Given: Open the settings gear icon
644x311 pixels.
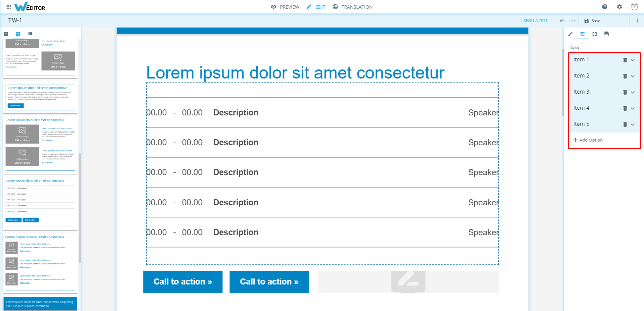Looking at the screenshot, I should pos(619,7).
